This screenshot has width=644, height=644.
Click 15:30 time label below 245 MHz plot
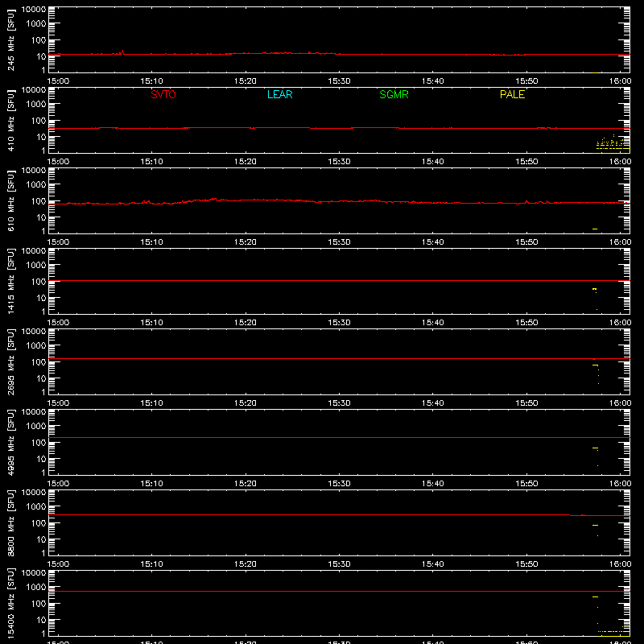click(339, 81)
